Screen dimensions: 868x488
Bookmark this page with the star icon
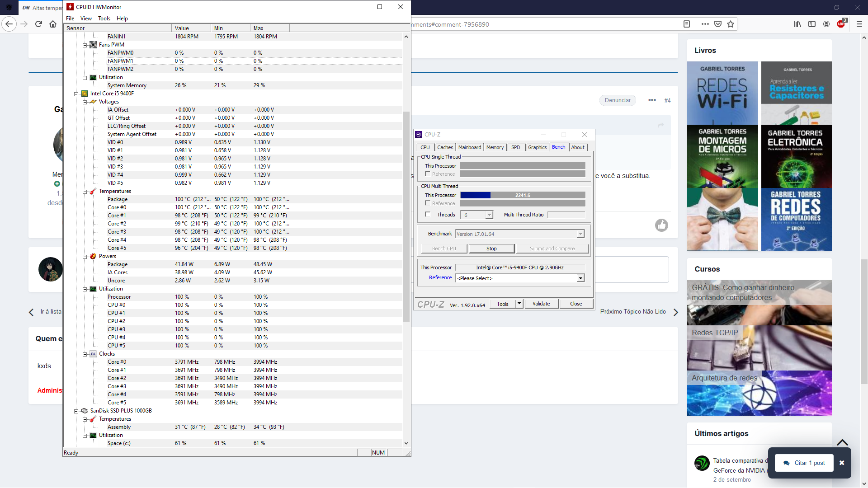click(x=731, y=24)
